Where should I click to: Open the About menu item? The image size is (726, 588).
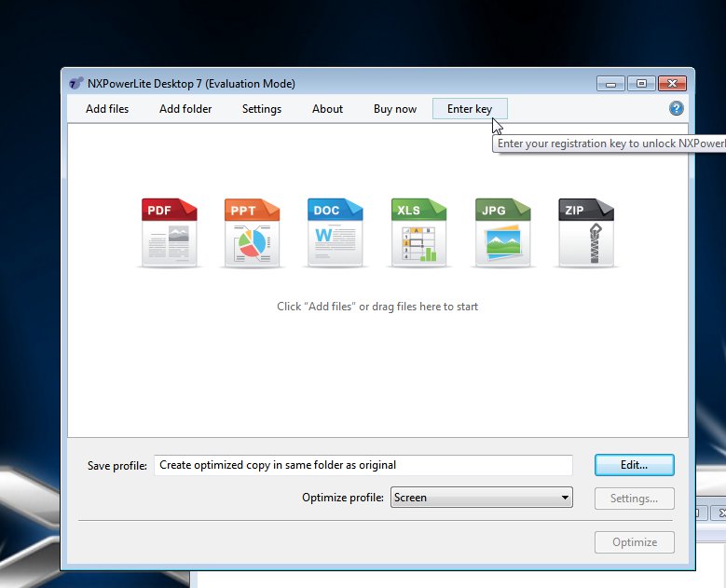(x=327, y=109)
